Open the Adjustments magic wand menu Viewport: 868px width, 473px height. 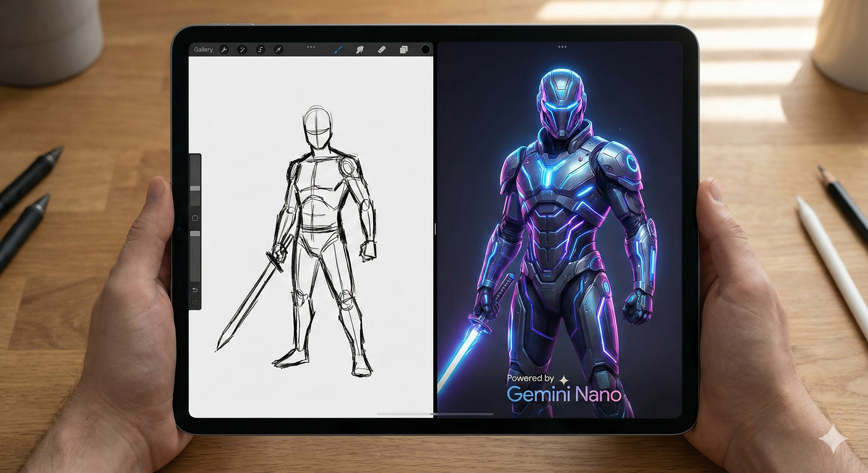point(242,50)
